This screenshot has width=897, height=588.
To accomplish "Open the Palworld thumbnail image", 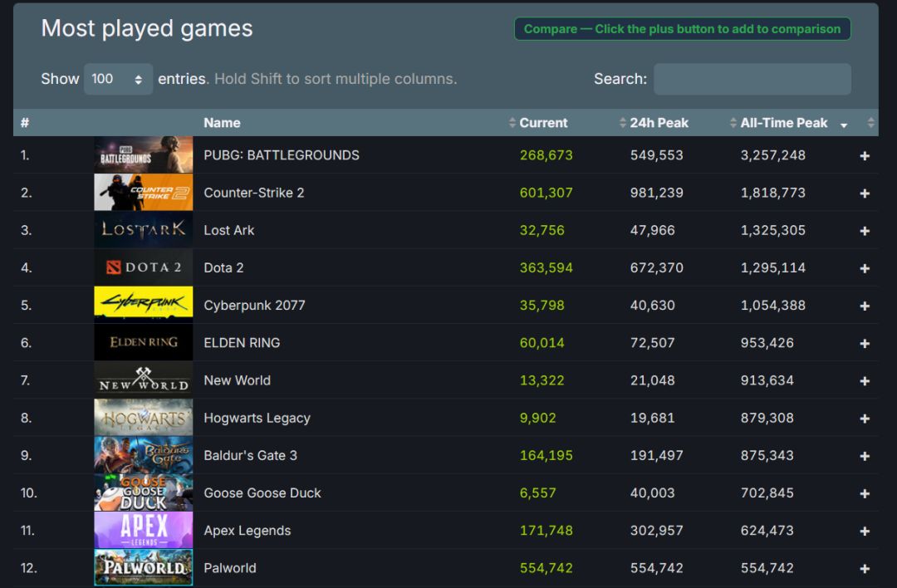I will point(143,567).
